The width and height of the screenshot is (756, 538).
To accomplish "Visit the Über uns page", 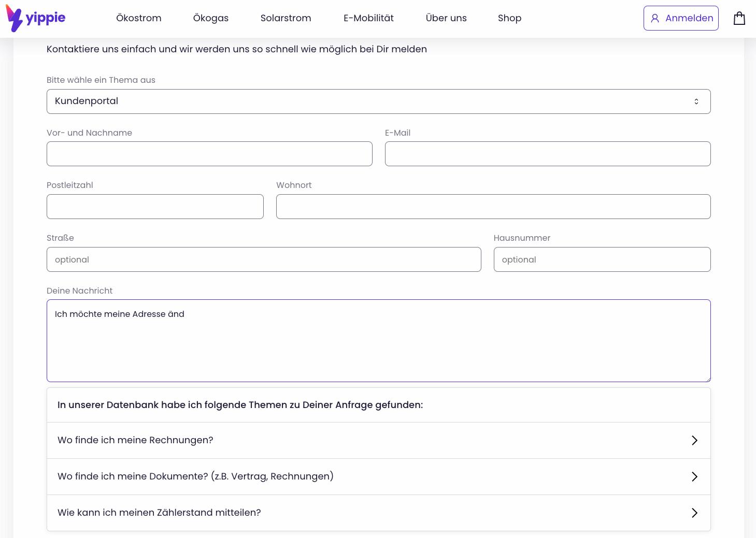I will [x=446, y=18].
